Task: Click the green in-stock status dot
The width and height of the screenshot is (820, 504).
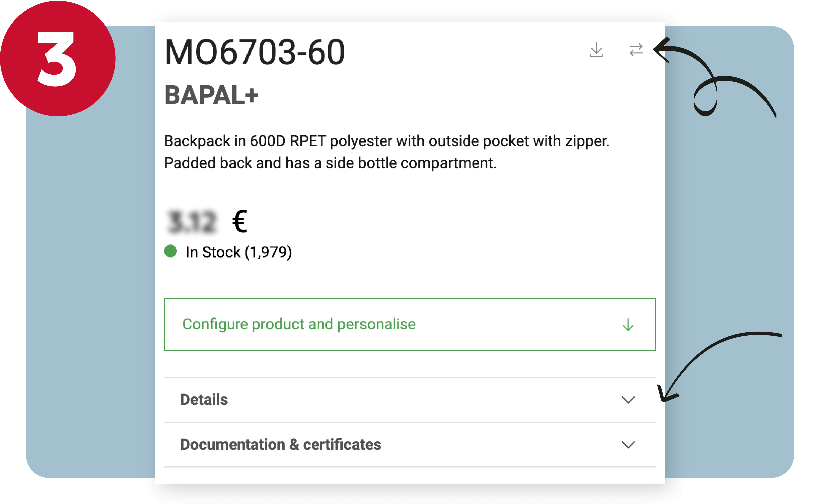Action: (x=171, y=251)
